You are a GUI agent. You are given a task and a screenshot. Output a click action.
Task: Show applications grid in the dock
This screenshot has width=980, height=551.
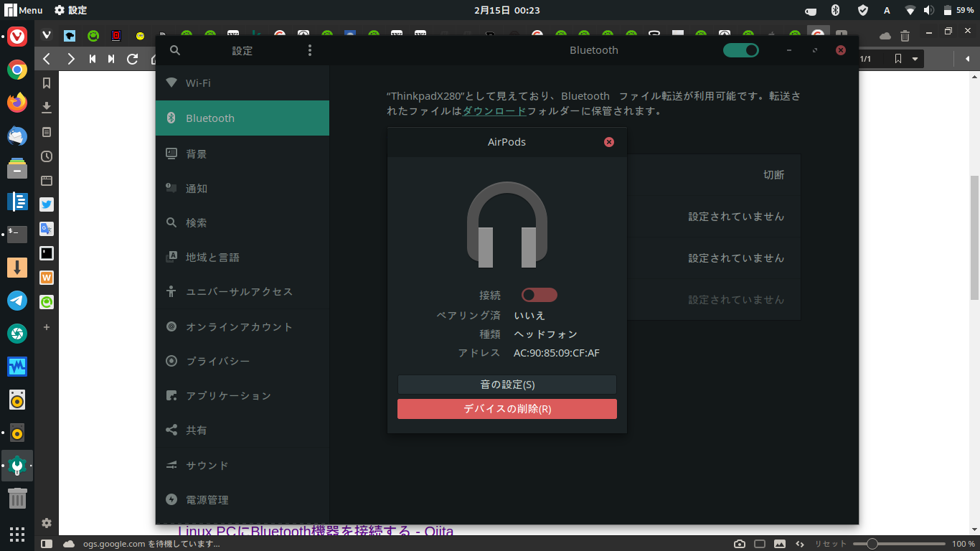pyautogui.click(x=17, y=534)
